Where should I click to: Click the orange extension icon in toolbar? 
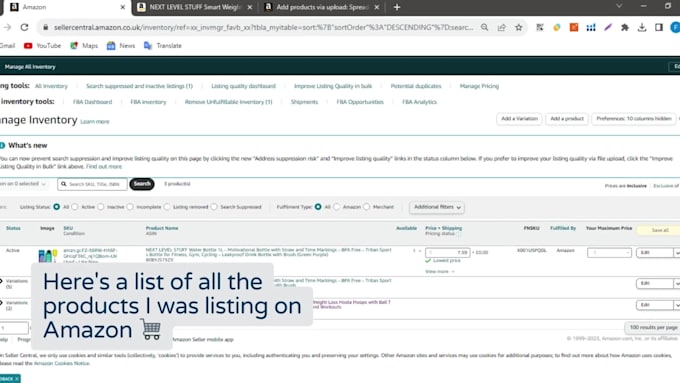click(574, 27)
